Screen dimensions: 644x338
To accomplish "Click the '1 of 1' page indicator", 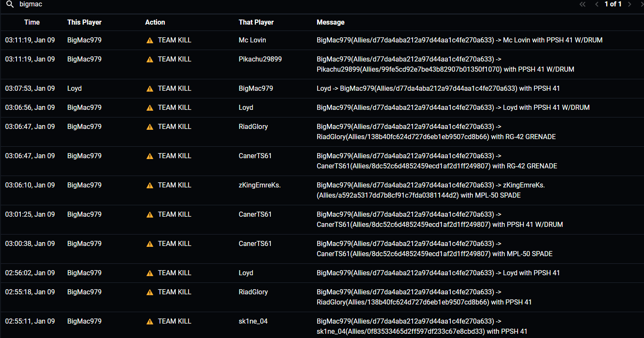I will [613, 4].
